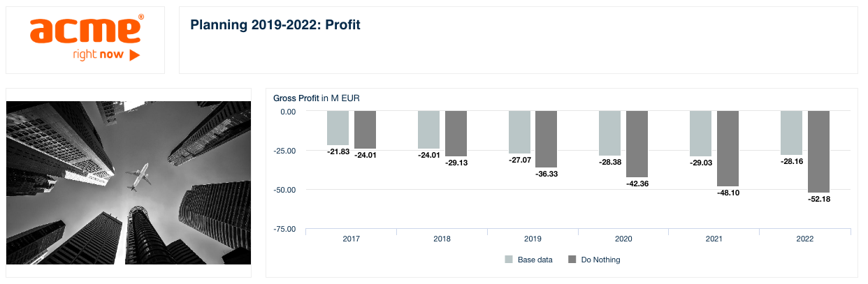The image size is (868, 284).
Task: Select the 2017 Do Nothing bar
Action: pyautogui.click(x=365, y=129)
